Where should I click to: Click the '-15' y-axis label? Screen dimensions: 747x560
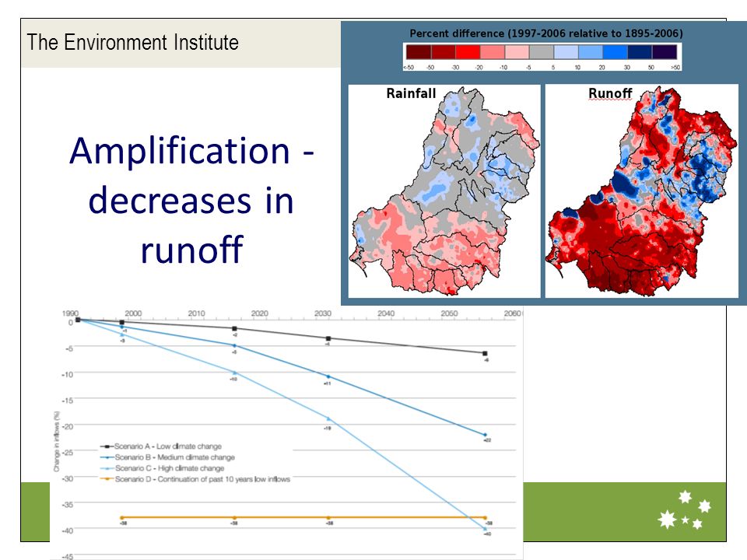67,401
